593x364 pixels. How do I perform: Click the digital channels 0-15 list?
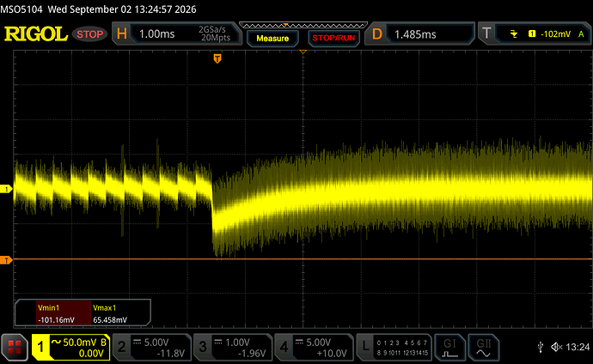402,348
